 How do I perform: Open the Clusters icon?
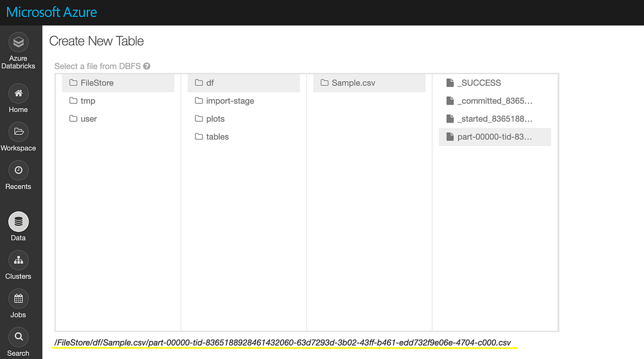pos(18,260)
